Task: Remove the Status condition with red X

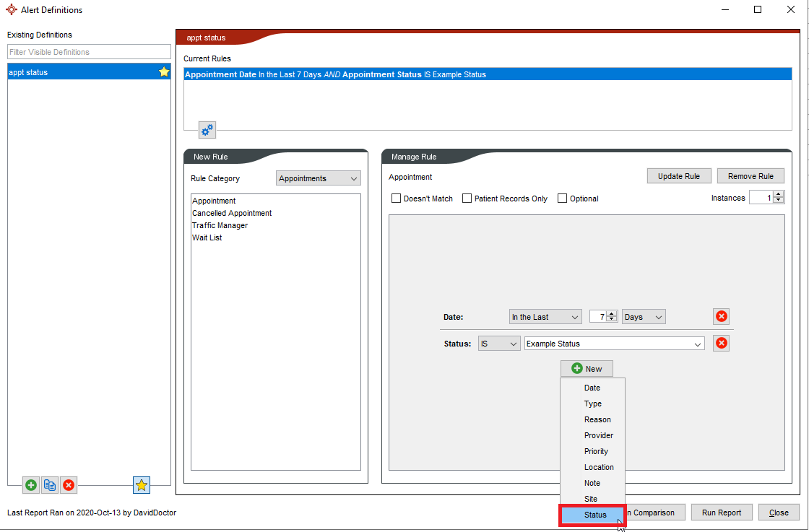Action: pos(721,344)
